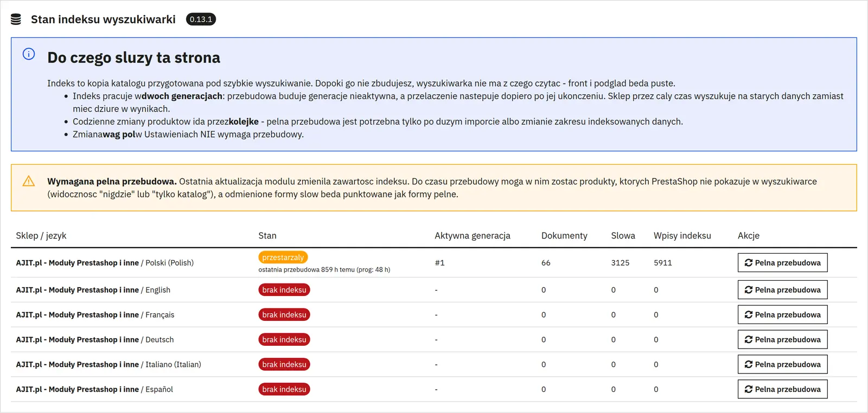Click index entries count '5911'
The width and height of the screenshot is (868, 413).
point(663,263)
